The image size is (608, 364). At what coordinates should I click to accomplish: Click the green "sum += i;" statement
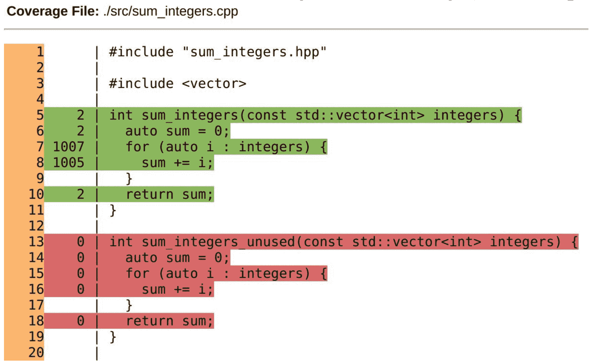(x=177, y=163)
